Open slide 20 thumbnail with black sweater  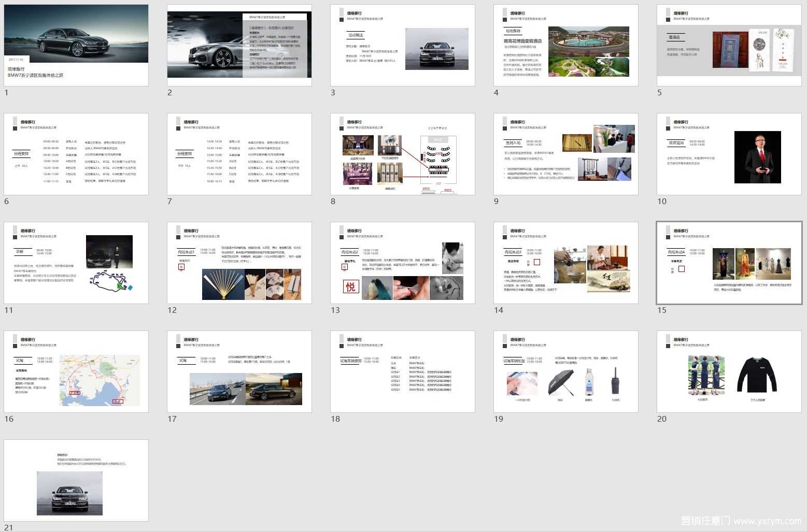point(729,372)
